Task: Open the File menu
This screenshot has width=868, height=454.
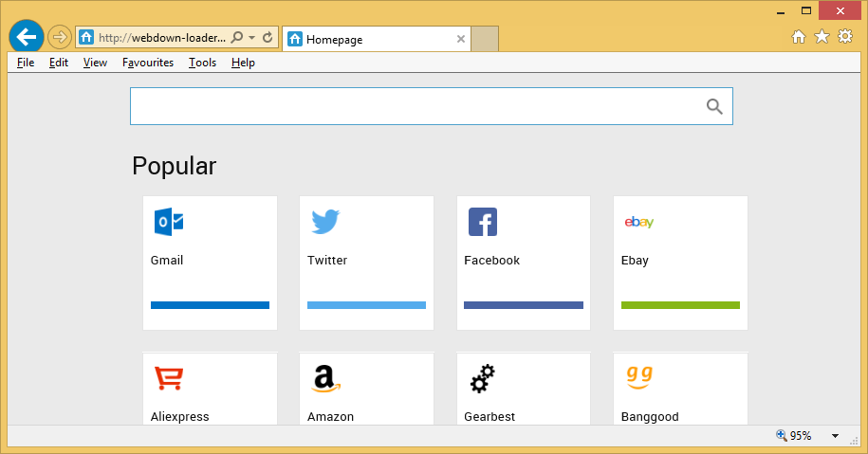Action: pyautogui.click(x=26, y=63)
